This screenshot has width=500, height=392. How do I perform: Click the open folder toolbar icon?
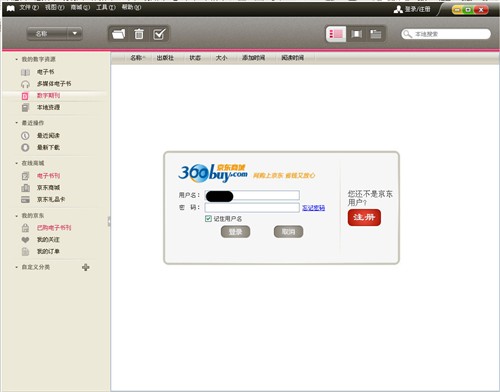pyautogui.click(x=119, y=34)
